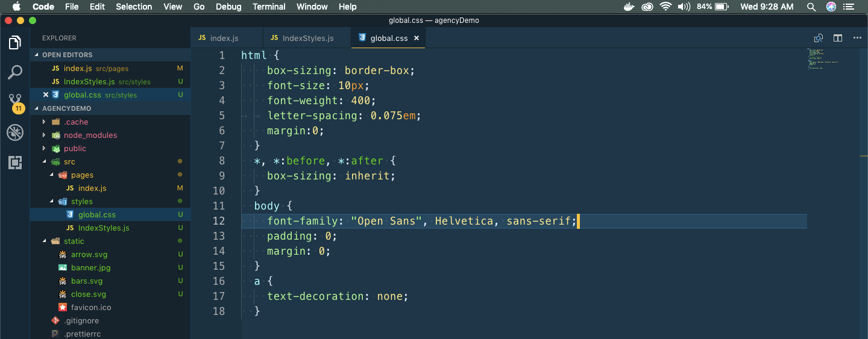Collapse the static folder

[74, 241]
